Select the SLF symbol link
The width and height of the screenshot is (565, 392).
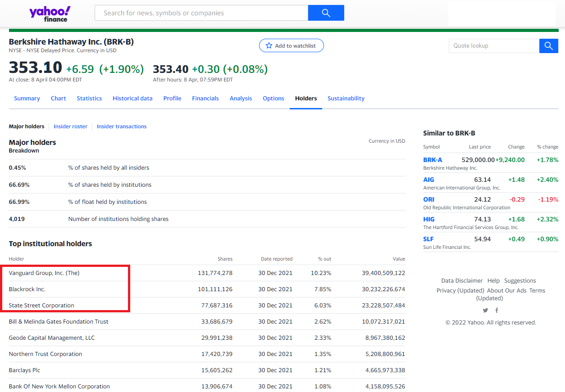428,239
